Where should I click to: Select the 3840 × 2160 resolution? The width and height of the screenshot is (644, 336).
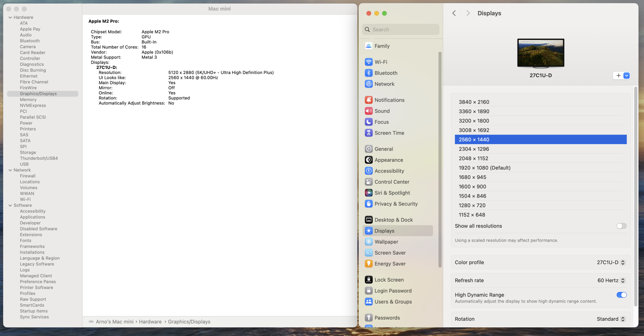(x=541, y=102)
